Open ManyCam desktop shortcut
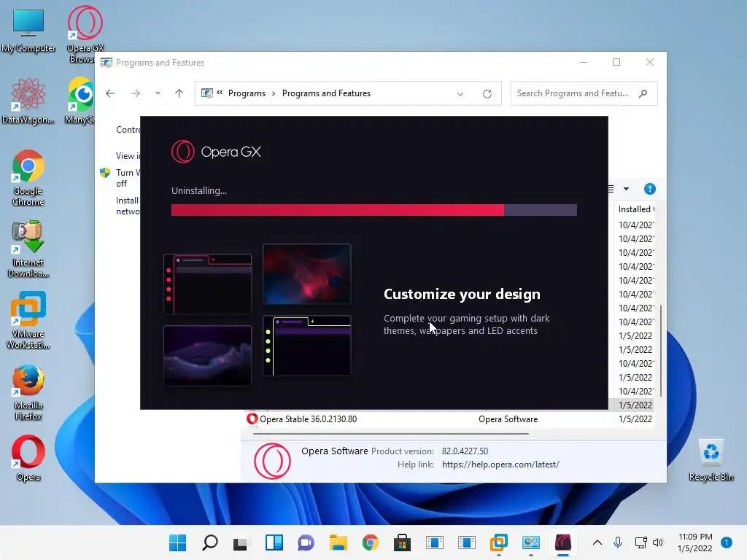Screen dimensions: 747x560 click(80, 101)
